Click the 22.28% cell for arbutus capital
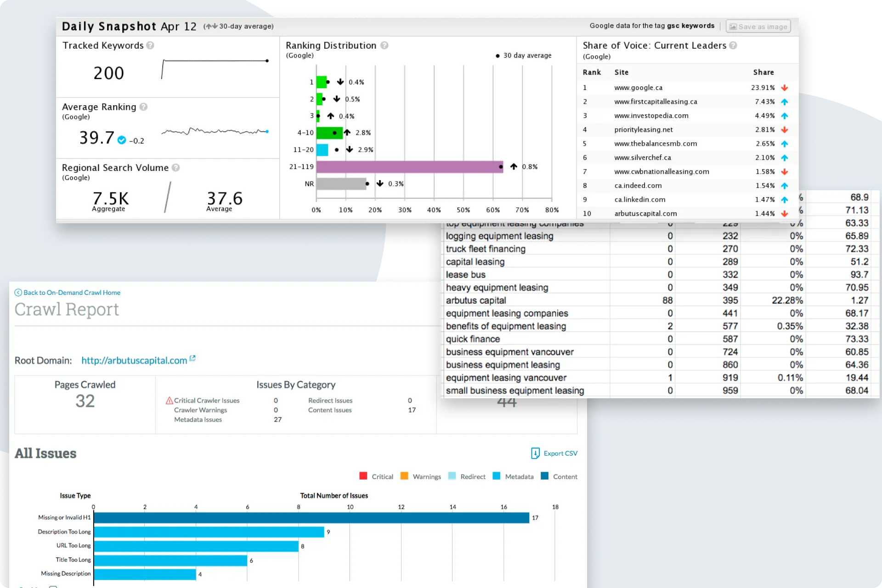This screenshot has height=588, width=882. pyautogui.click(x=787, y=300)
